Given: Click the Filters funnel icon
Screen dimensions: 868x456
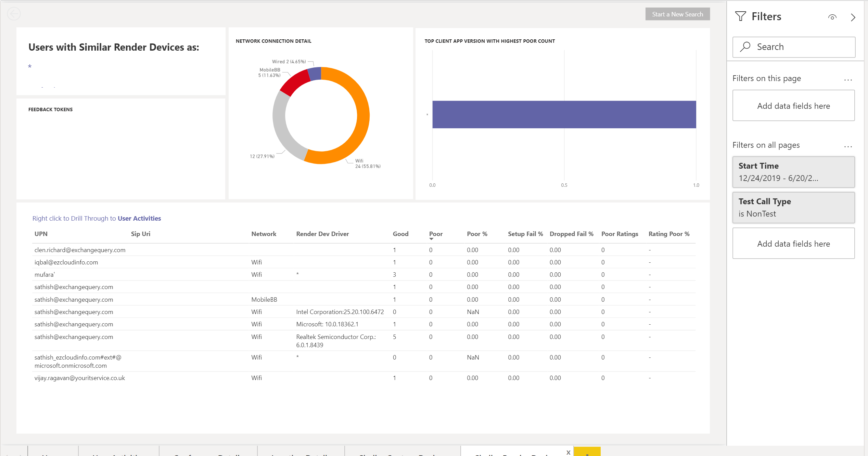Looking at the screenshot, I should (741, 16).
